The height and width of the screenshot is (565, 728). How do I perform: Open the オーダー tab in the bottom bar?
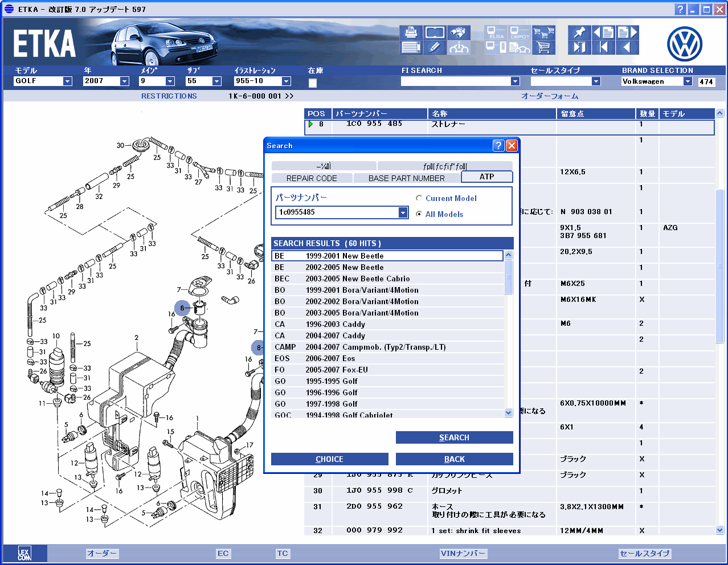point(102,553)
